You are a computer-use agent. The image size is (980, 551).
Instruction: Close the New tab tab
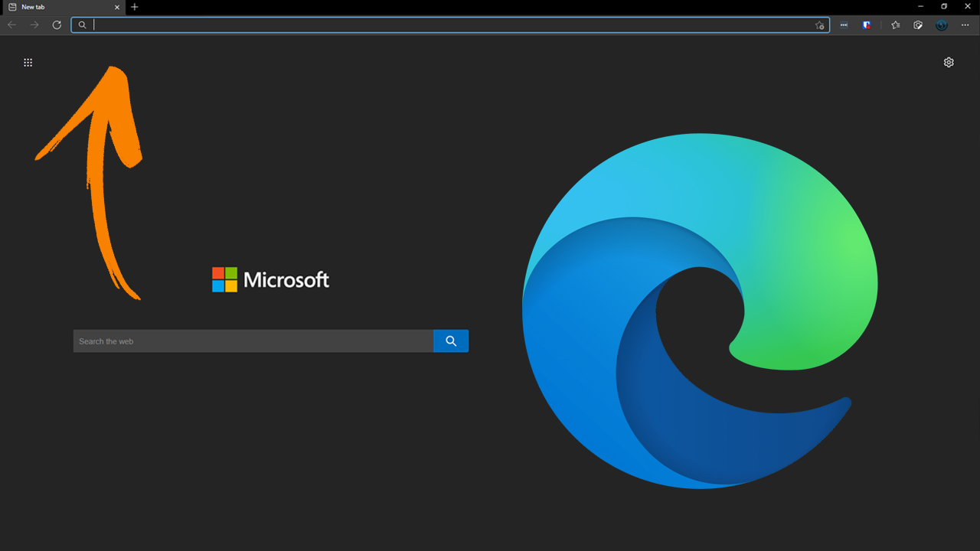pyautogui.click(x=117, y=7)
